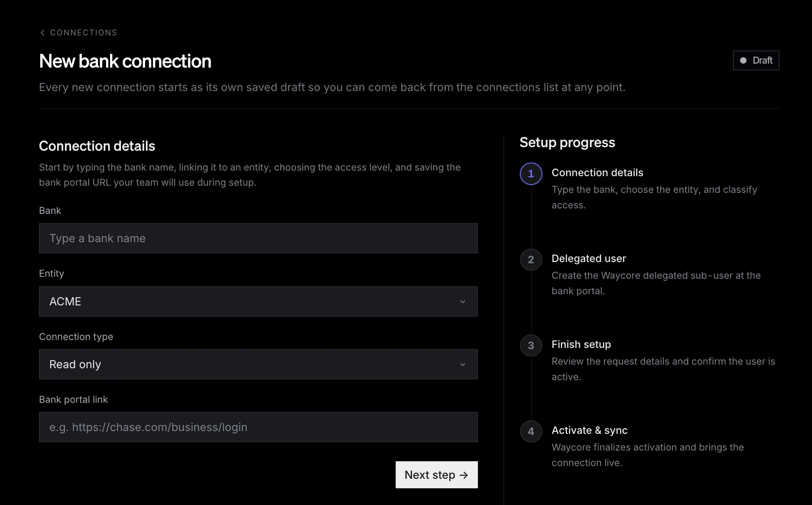Click the step 2 circle icon

pos(531,260)
